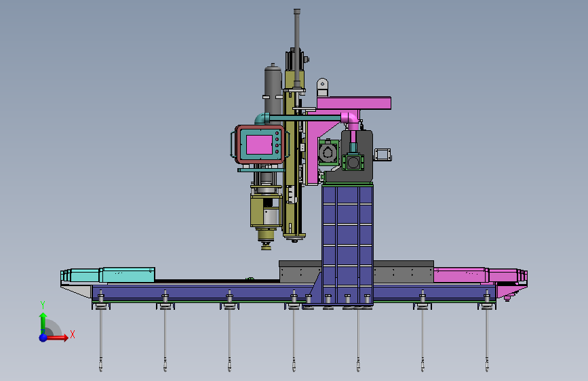Select the pink elbow pipe fitting
The width and height of the screenshot is (588, 381).
click(x=351, y=121)
